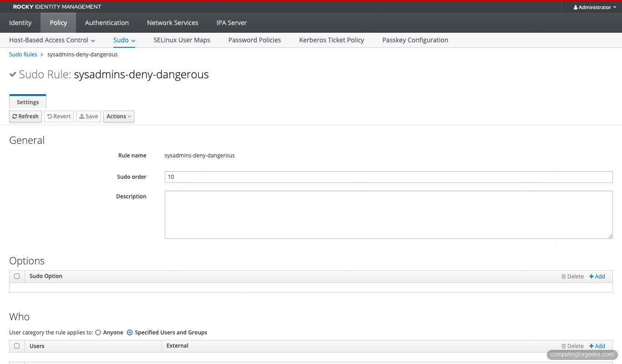Click inside the Description text area
This screenshot has width=622, height=364.
click(x=388, y=215)
